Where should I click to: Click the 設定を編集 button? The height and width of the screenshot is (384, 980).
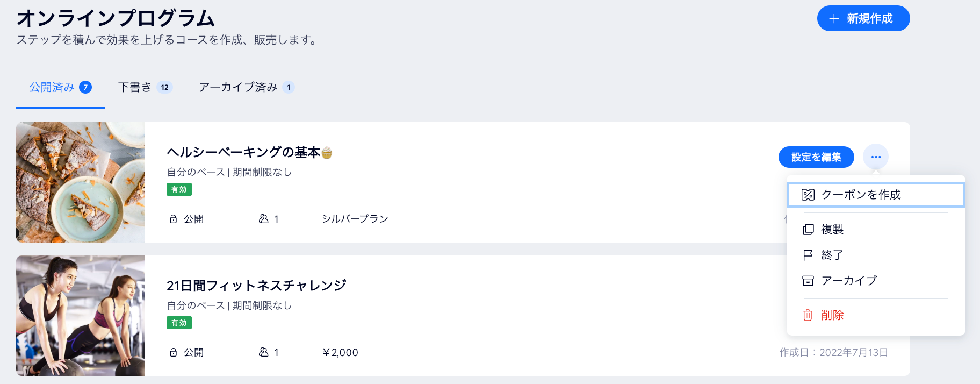(x=816, y=157)
